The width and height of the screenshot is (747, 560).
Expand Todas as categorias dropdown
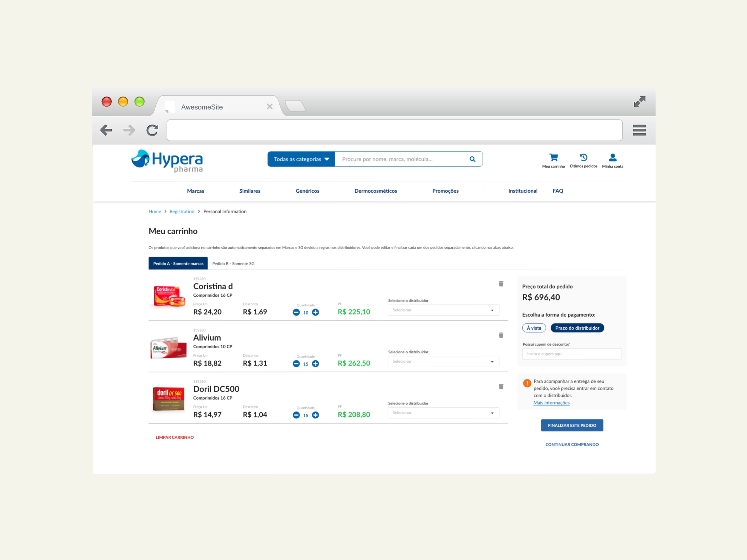click(301, 159)
